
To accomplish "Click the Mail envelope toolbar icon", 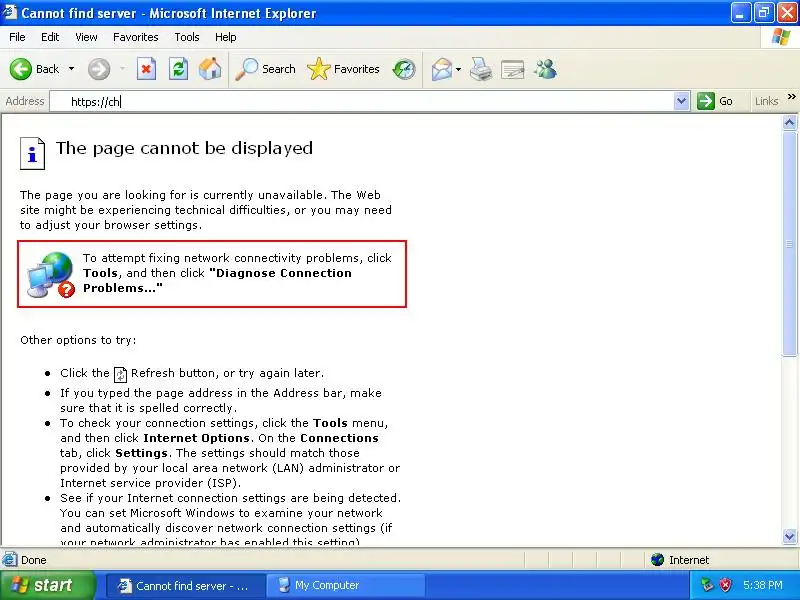I will coord(442,69).
